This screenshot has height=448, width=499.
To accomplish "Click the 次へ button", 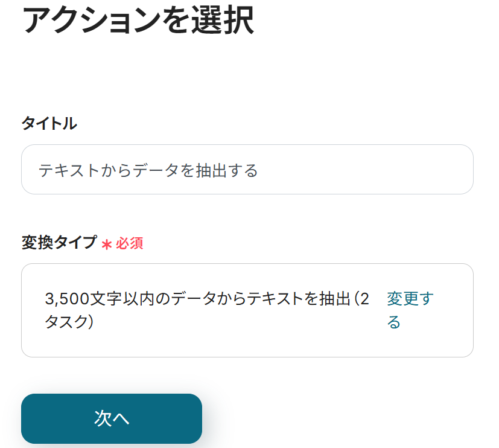I will 112,418.
